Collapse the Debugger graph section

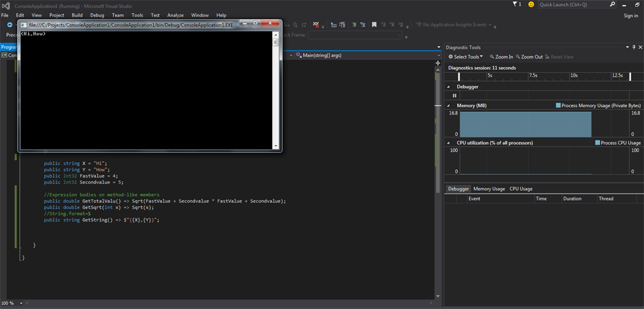tap(448, 86)
